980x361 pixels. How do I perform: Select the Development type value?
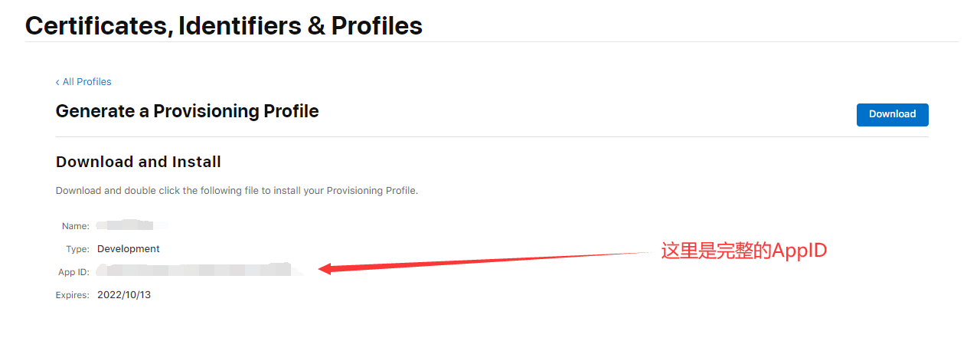129,249
